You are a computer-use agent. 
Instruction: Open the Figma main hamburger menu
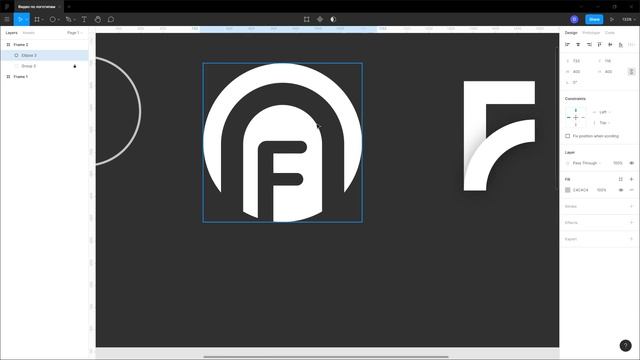pyautogui.click(x=7, y=19)
